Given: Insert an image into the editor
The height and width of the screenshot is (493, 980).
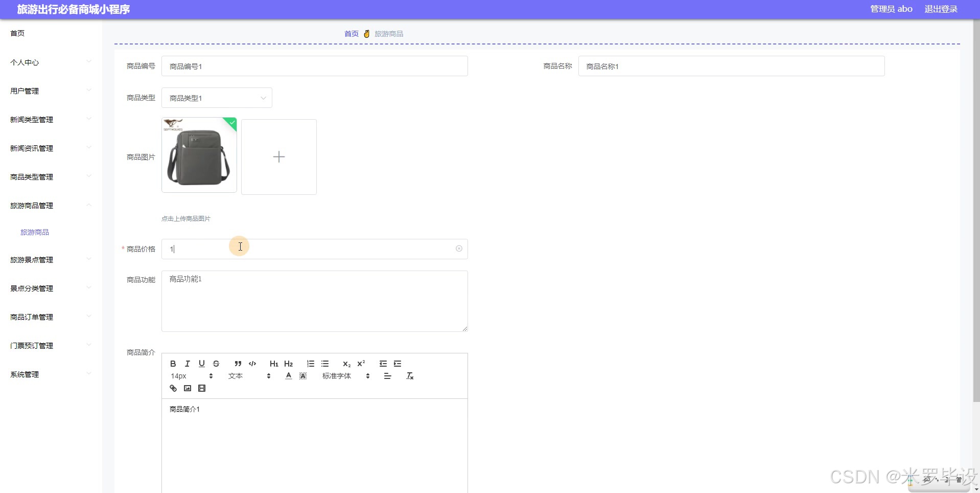Looking at the screenshot, I should 187,388.
